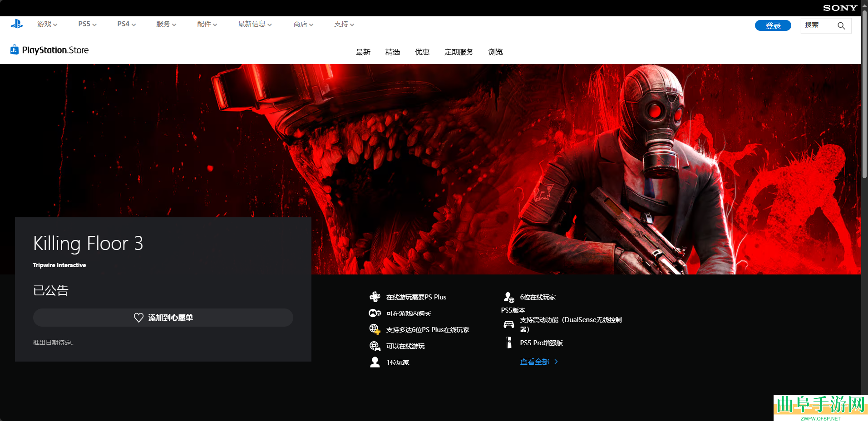Expand the 服务 dropdown menu

[x=166, y=24]
